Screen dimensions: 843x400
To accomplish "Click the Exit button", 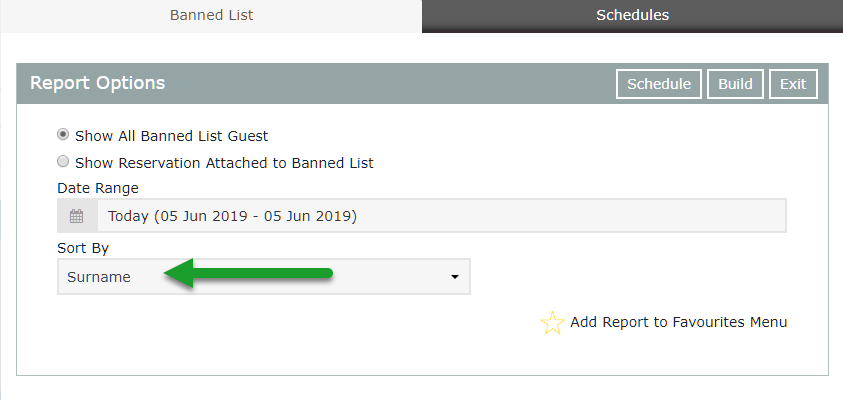I will [x=793, y=84].
